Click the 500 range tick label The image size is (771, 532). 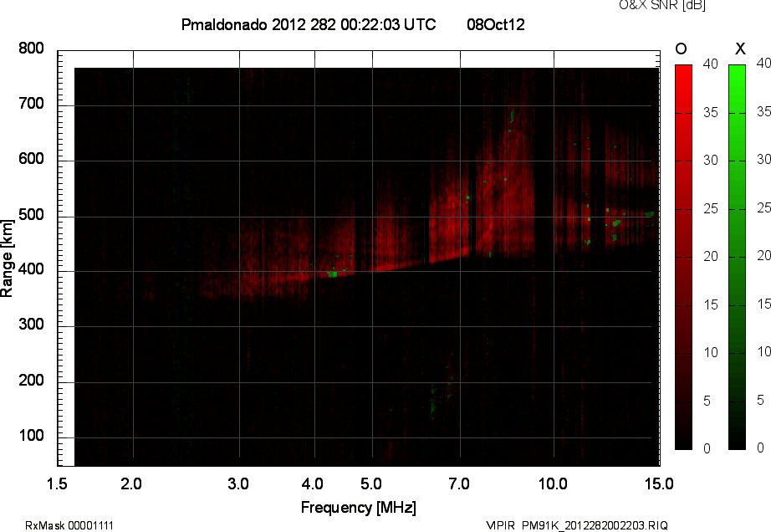coord(32,215)
